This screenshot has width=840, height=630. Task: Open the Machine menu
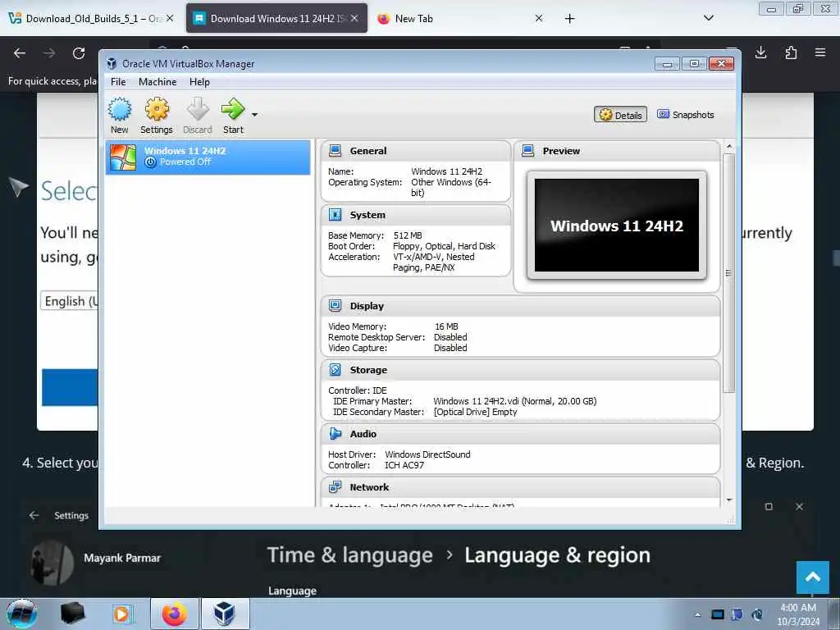[x=157, y=82]
